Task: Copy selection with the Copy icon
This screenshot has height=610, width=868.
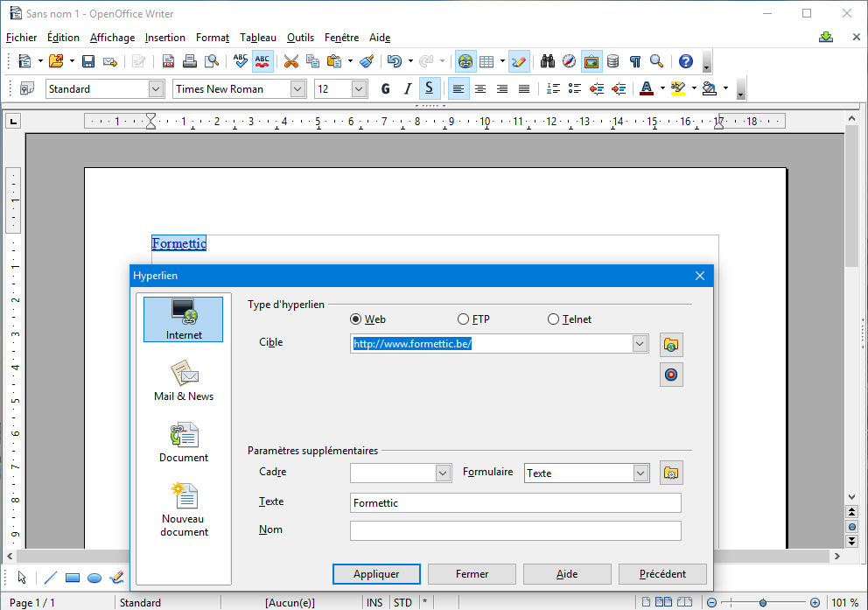Action: (x=312, y=61)
